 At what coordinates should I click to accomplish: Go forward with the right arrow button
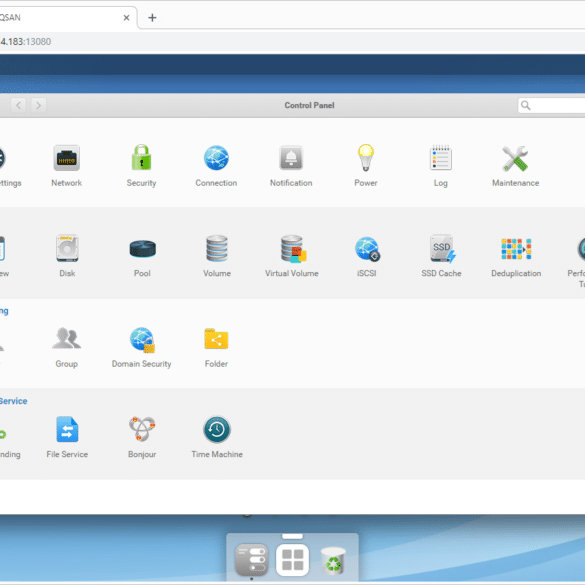(x=38, y=105)
